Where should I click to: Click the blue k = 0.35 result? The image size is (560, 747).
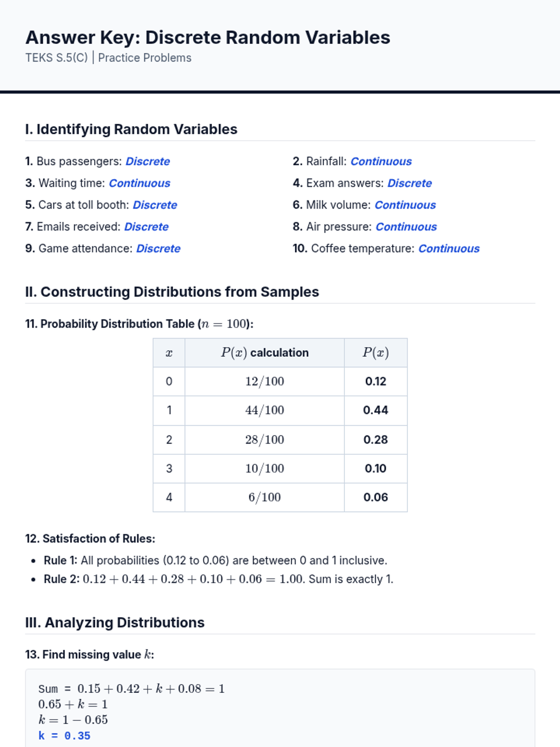tap(64, 736)
